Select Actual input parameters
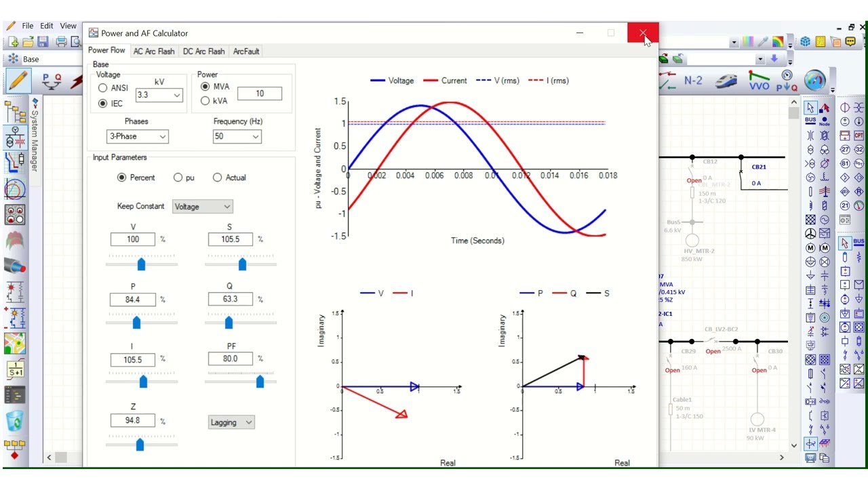Screen dimensions: 868x488 (x=217, y=178)
